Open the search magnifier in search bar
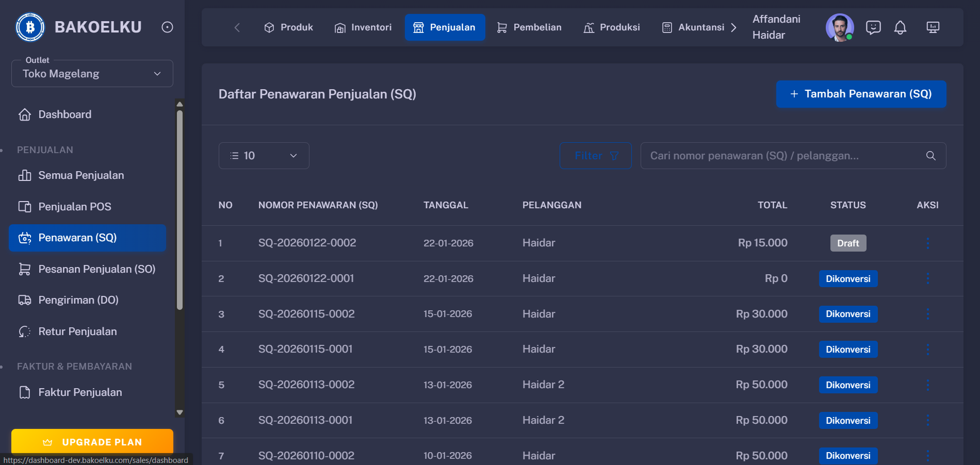Viewport: 980px width, 465px height. tap(930, 155)
